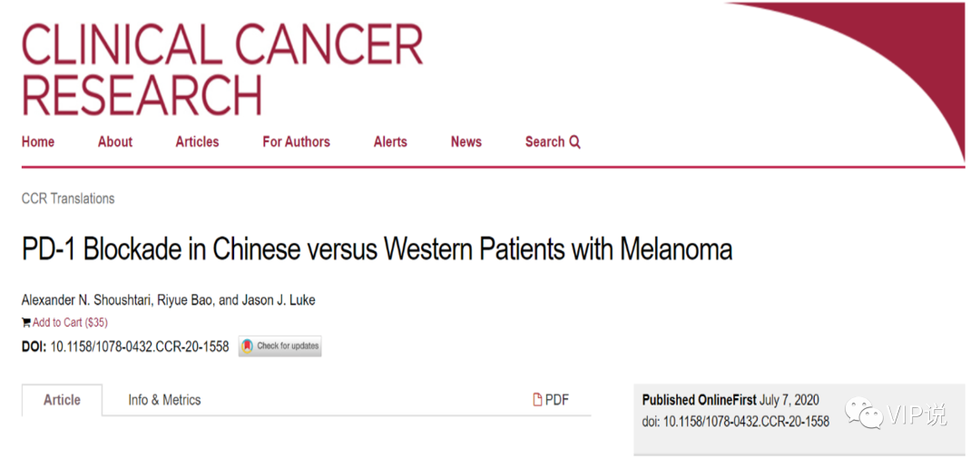Click the Crossmark check-updates icon
This screenshot has height=458, width=980.
(247, 346)
